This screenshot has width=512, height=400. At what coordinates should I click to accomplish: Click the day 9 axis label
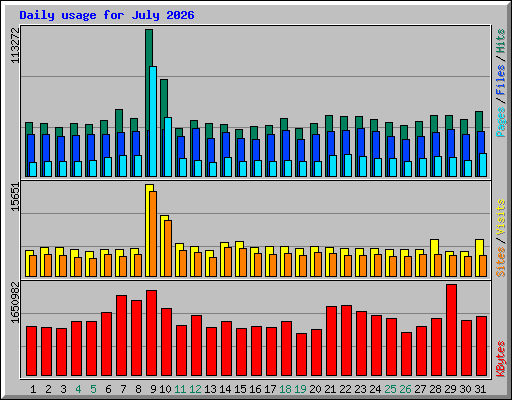(153, 389)
